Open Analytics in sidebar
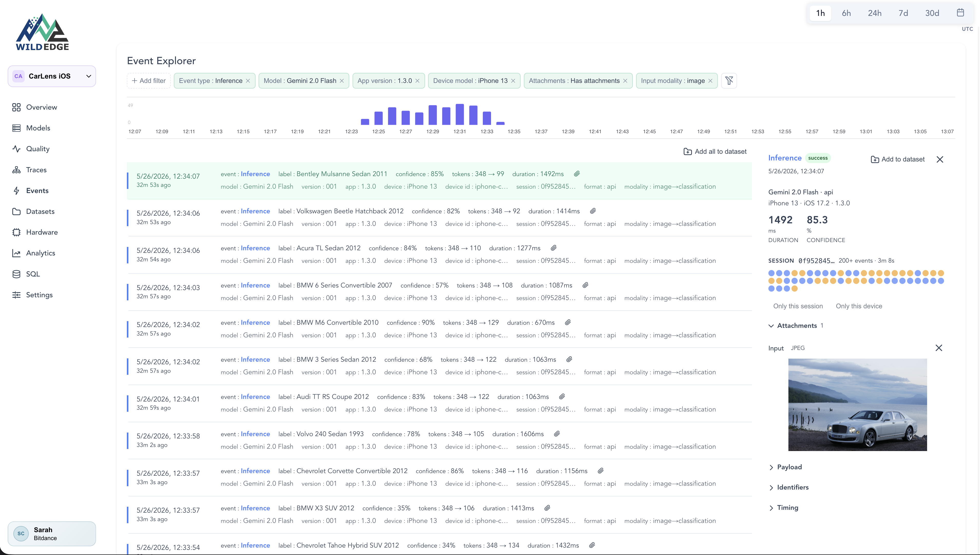Viewport: 980px width, 555px height. click(34, 253)
